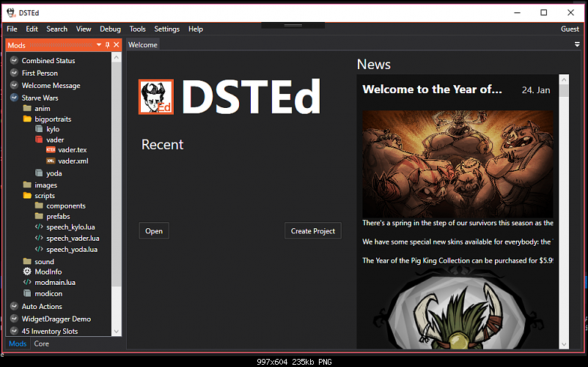Click the ModInfo gear icon
This screenshot has width=588, height=367.
point(27,272)
